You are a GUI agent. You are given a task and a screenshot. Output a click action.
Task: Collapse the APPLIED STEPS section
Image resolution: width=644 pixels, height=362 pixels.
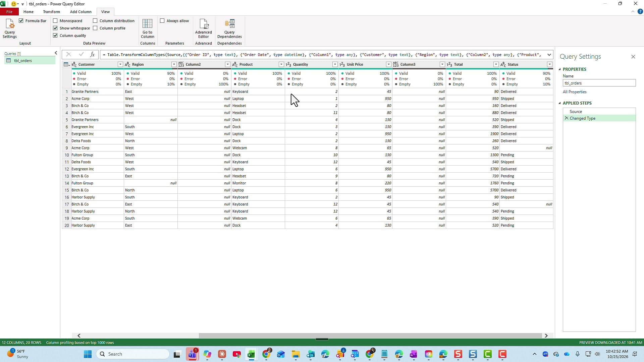[560, 103]
